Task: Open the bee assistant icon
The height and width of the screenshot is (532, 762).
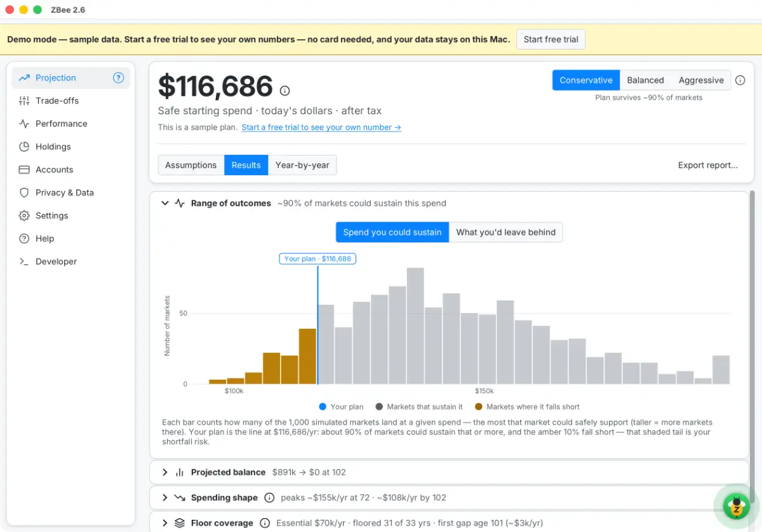Action: 737,506
